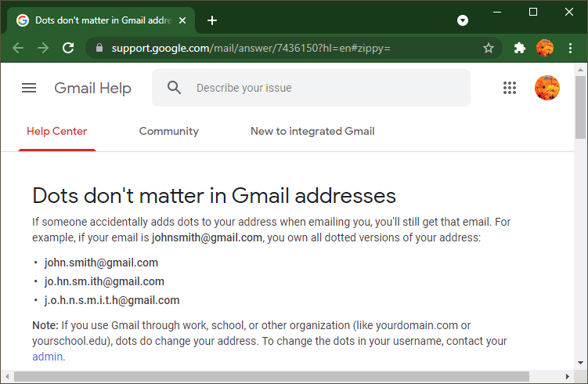Click vertical scrollbar down arrow
The image size is (588, 384).
[580, 363]
